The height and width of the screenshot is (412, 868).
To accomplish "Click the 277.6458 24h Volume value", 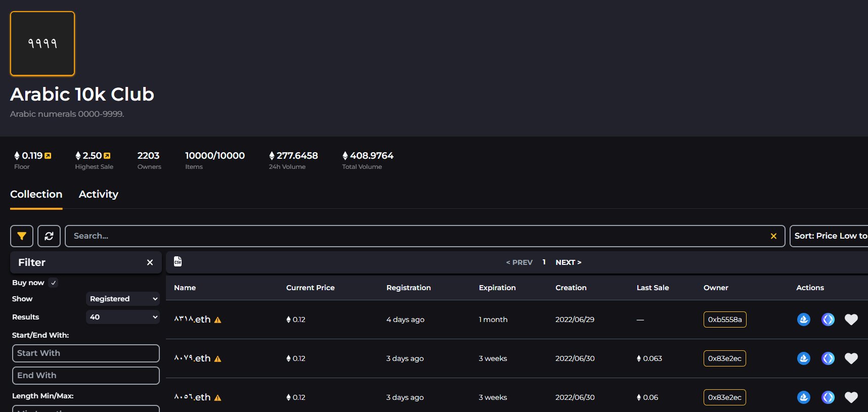I will pos(293,156).
